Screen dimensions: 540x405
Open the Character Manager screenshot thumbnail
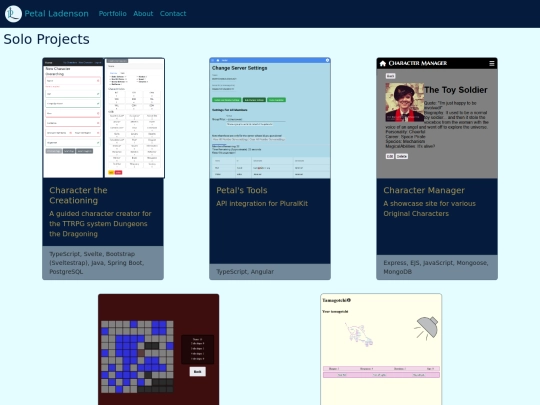[437, 118]
